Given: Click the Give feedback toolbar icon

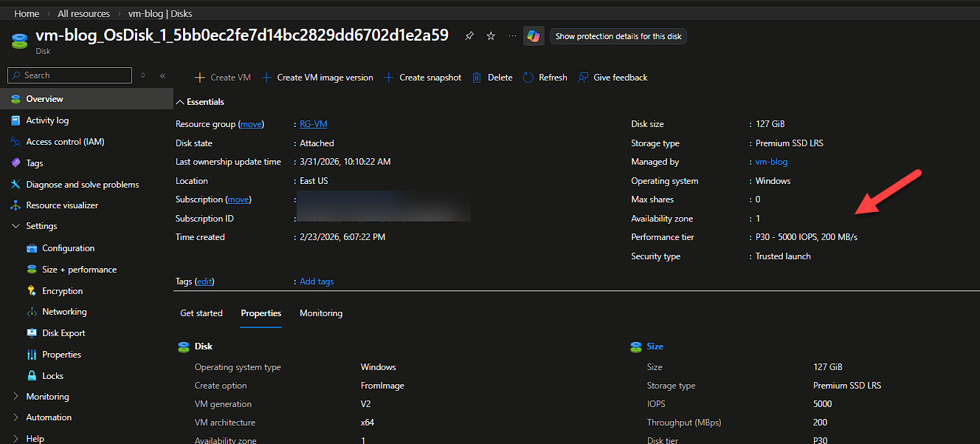Looking at the screenshot, I should 584,78.
